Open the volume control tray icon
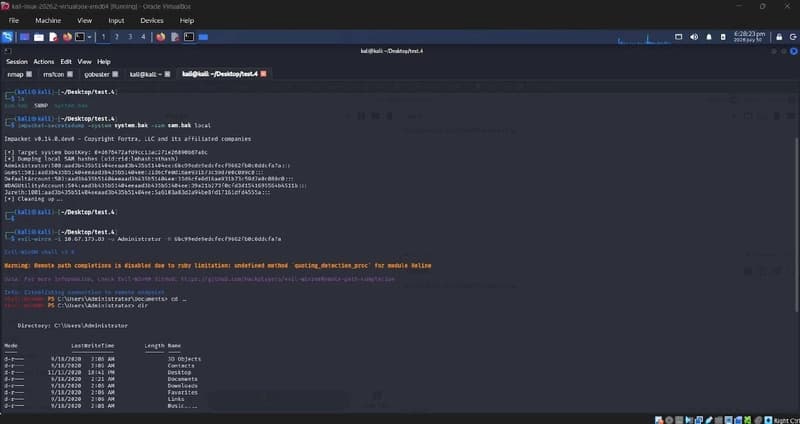This screenshot has width=800, height=424. [694, 37]
